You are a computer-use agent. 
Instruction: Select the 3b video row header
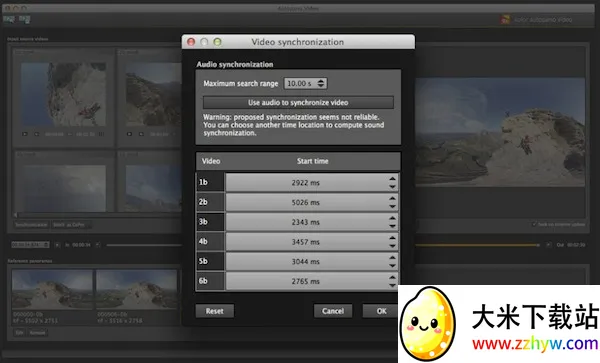210,222
